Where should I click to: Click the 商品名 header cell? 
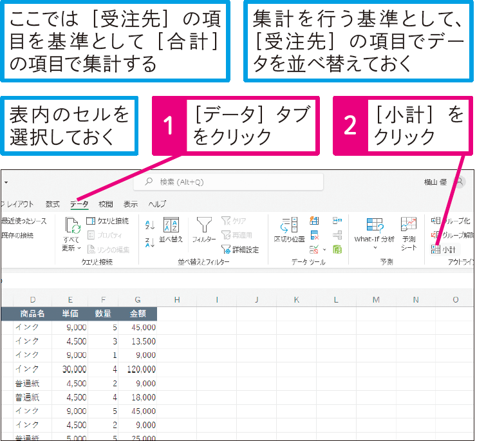(x=32, y=314)
